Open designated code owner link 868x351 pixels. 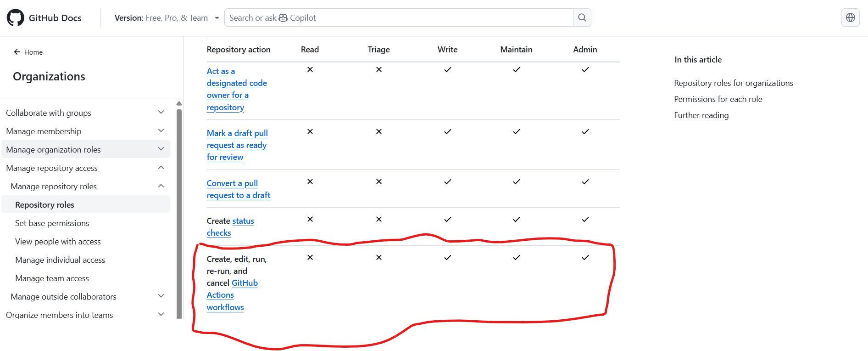237,89
